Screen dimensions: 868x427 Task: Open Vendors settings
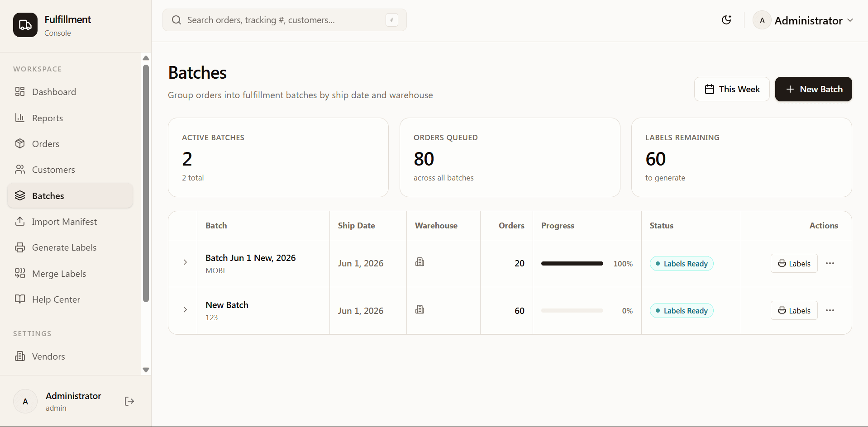[x=70, y=356]
